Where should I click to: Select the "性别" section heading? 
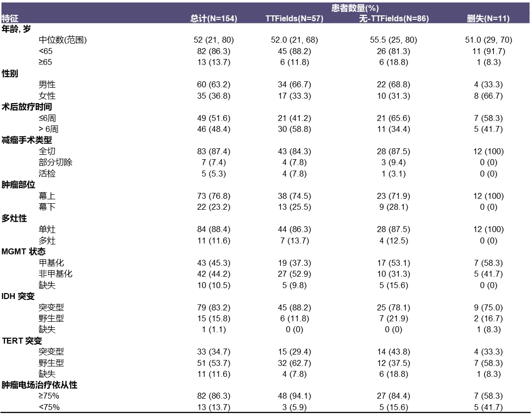[10, 74]
